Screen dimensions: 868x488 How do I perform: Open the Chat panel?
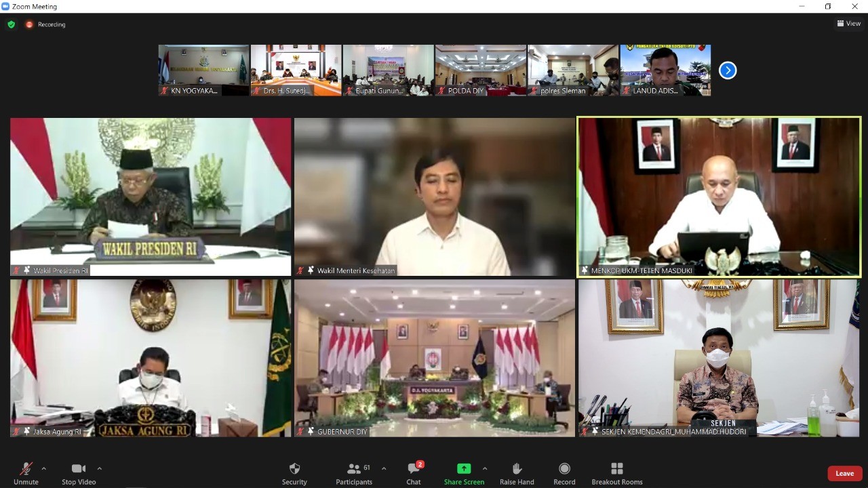click(414, 473)
